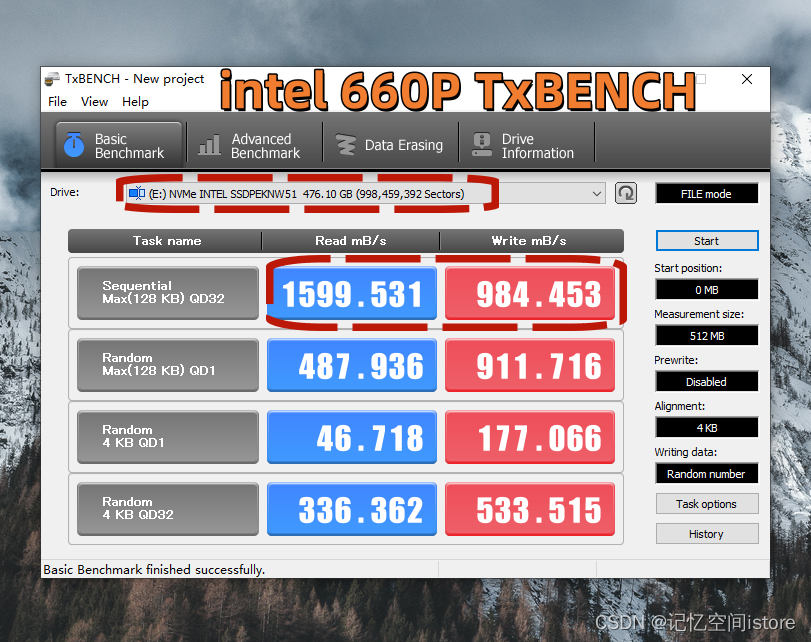Open the View menu

point(94,102)
